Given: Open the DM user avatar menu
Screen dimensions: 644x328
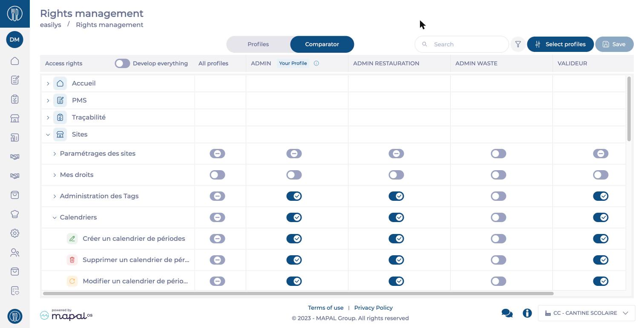Looking at the screenshot, I should 14,40.
